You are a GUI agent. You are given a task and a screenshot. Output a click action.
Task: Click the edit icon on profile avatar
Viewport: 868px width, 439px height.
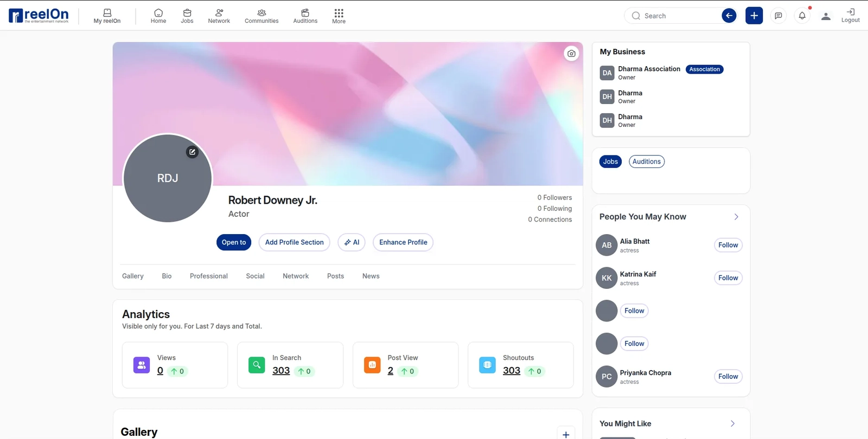pos(192,152)
